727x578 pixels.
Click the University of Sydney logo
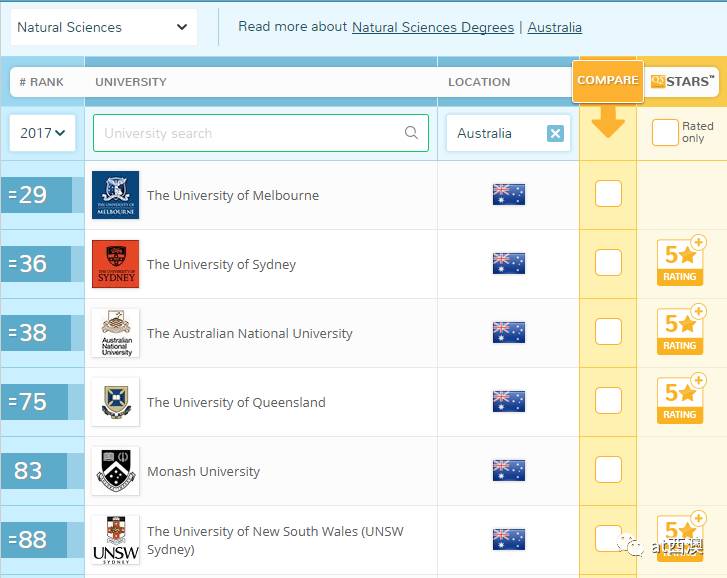tap(115, 264)
